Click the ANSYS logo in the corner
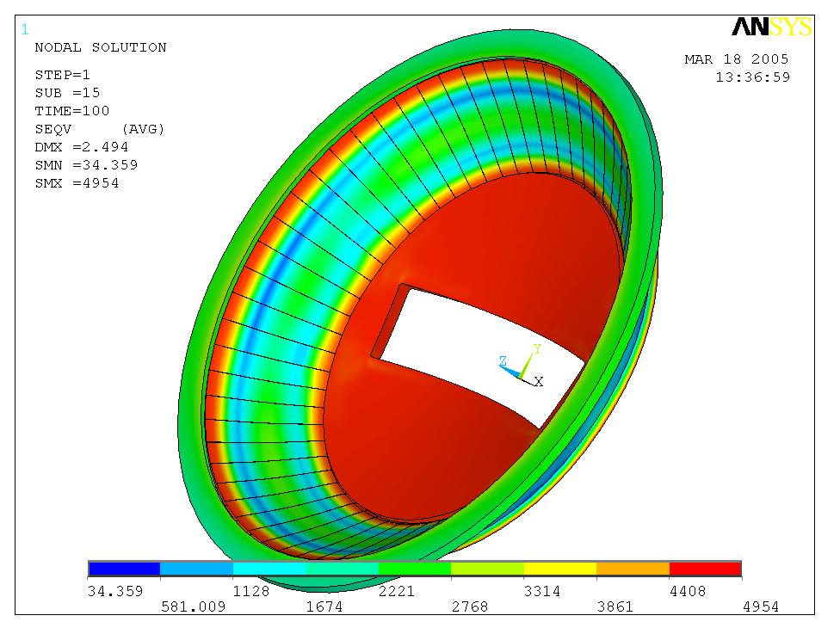 771,28
